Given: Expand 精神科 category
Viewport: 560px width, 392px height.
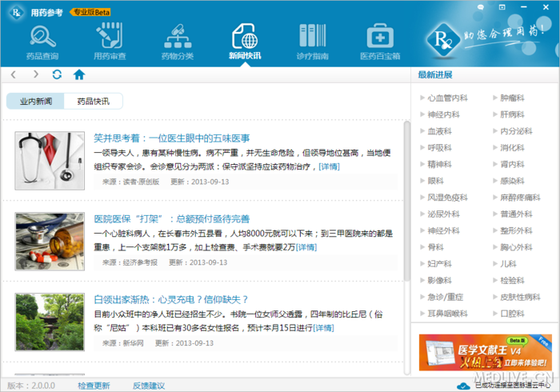Looking at the screenshot, I should tap(436, 165).
